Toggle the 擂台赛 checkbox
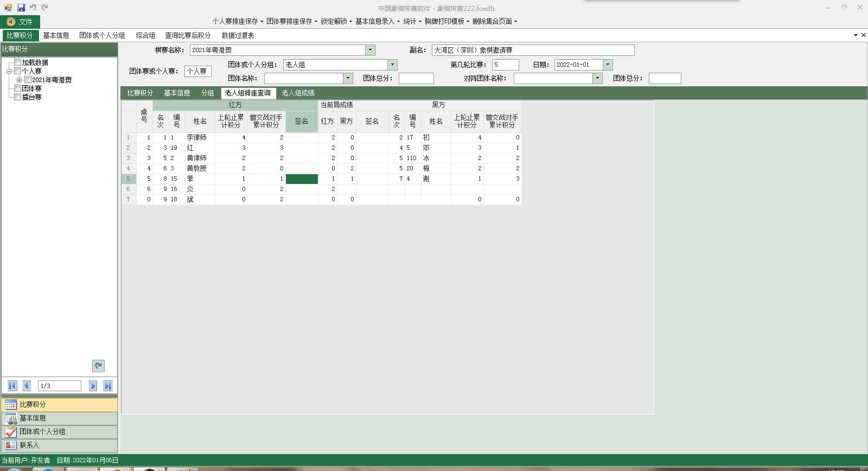The image size is (868, 471). [18, 97]
